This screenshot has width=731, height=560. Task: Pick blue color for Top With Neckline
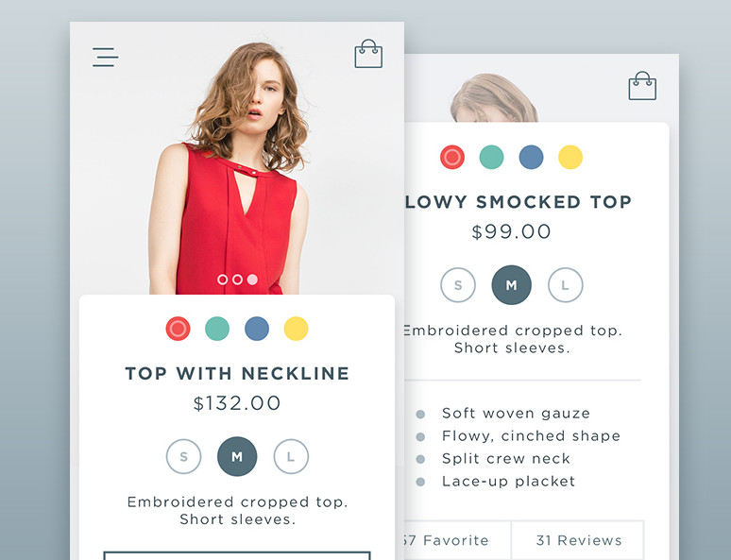(257, 329)
